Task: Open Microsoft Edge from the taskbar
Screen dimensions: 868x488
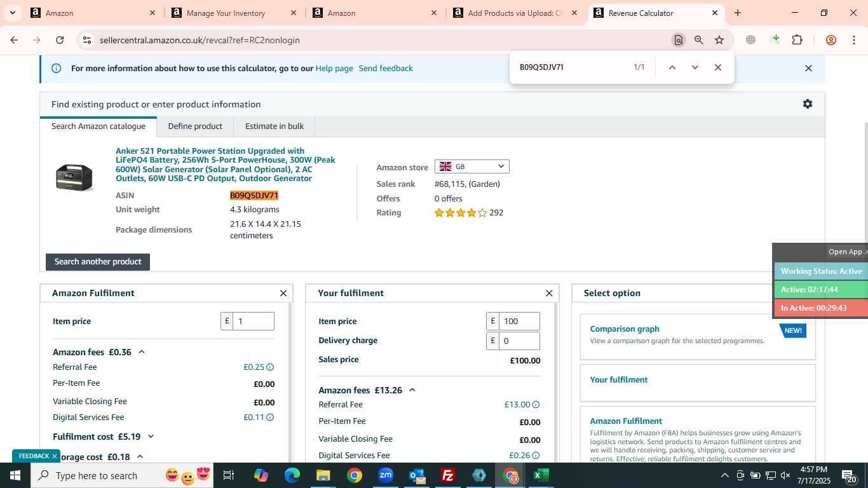Action: pyautogui.click(x=292, y=475)
